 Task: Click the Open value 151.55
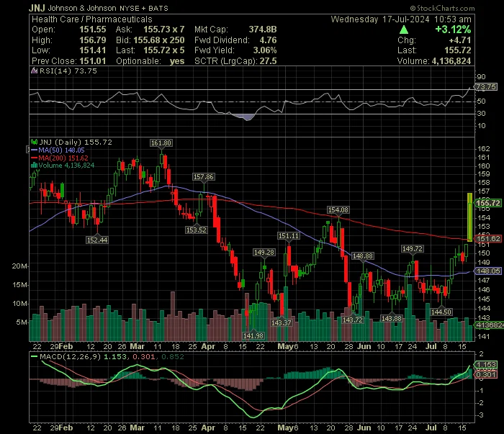[x=93, y=30]
